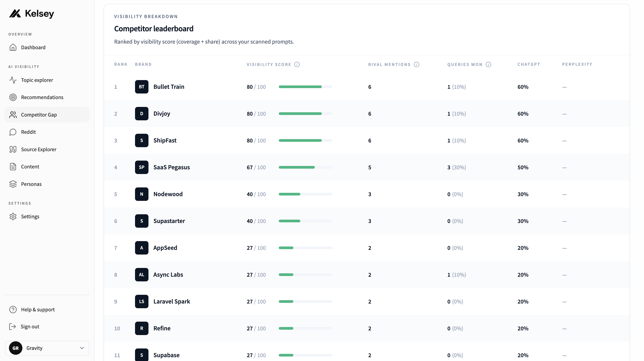
Task: Open Settings from sidebar
Action: 47,217
